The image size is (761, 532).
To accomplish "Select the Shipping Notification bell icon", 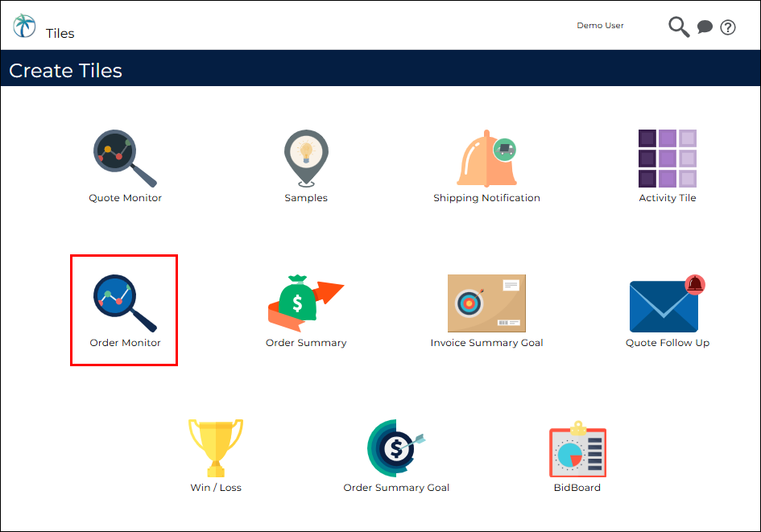I will pos(486,158).
